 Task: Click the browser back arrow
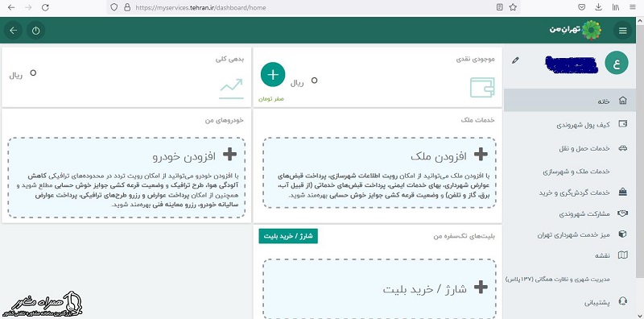point(11,7)
